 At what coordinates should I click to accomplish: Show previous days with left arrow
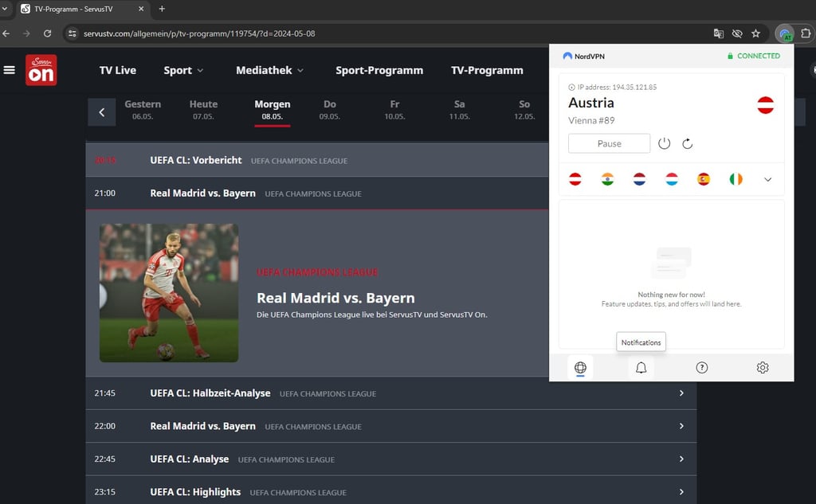point(101,111)
